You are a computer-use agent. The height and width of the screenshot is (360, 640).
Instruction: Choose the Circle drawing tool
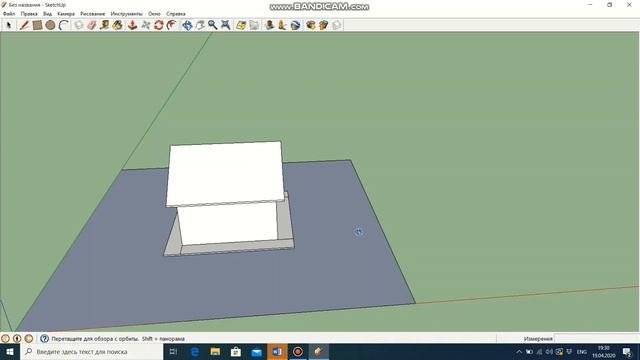50,25
